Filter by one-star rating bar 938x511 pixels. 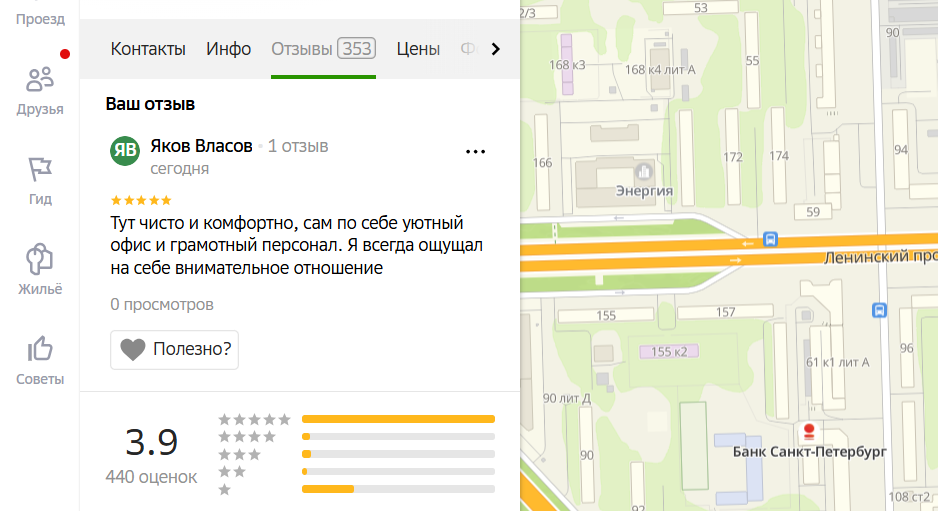coord(398,489)
